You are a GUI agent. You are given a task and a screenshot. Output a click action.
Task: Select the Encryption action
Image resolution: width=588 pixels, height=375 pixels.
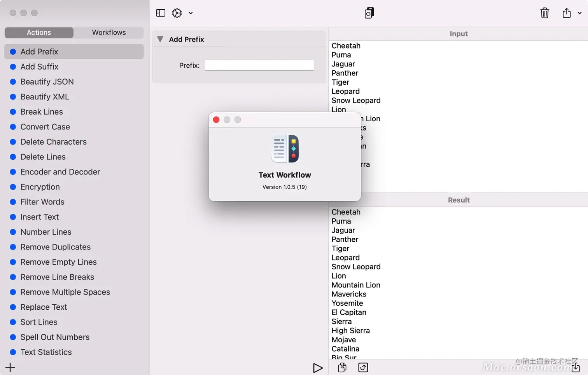point(74,187)
